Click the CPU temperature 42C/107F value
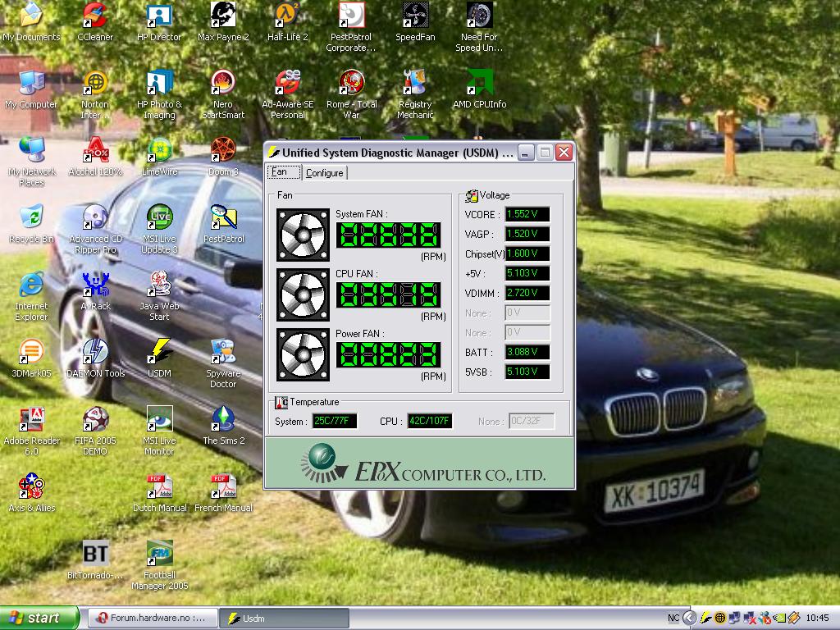Viewport: 840px width, 630px height. (430, 421)
